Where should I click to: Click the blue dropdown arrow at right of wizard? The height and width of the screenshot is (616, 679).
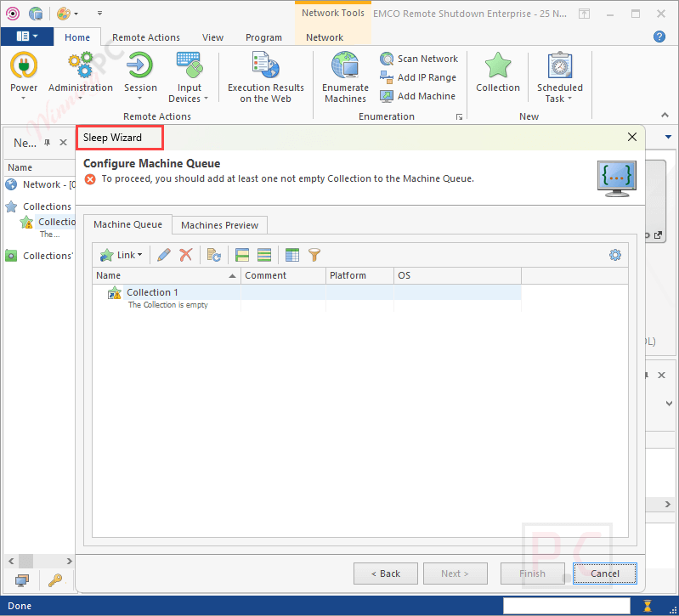click(668, 137)
